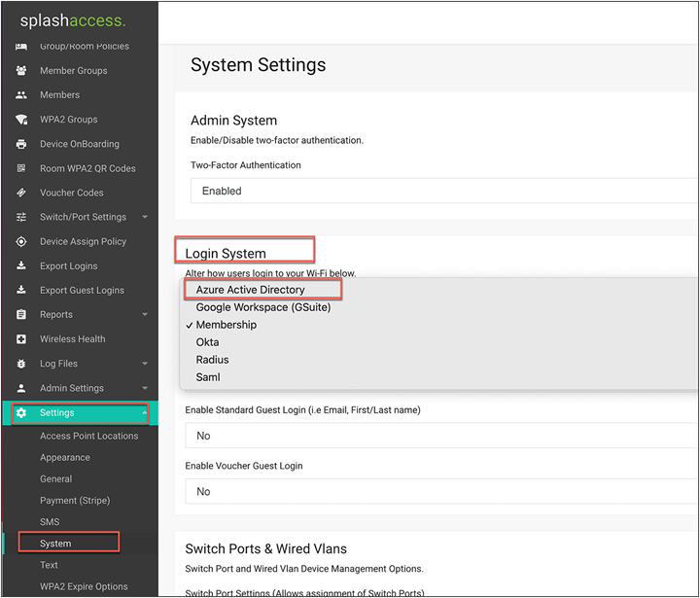Click the Export Logins download icon
Viewport: 700px width, 598px height.
21,265
